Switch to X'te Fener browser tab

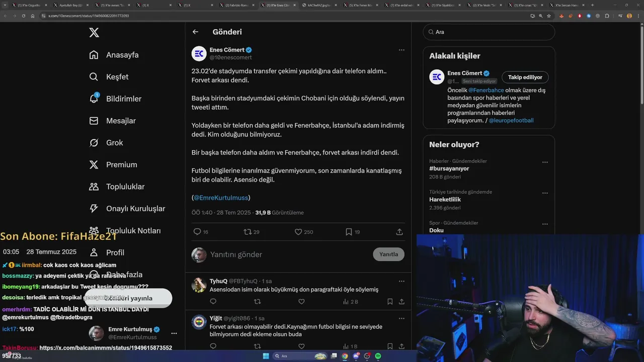pyautogui.click(x=361, y=5)
